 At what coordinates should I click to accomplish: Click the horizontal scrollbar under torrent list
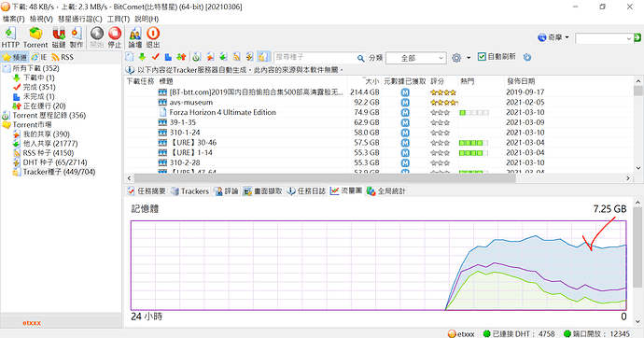tap(325, 177)
